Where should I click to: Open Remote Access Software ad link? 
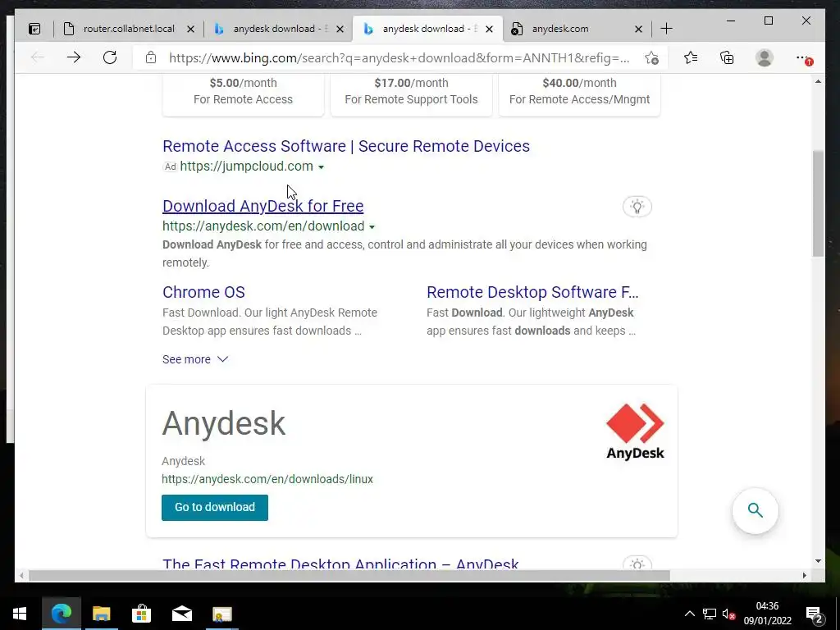(x=346, y=146)
